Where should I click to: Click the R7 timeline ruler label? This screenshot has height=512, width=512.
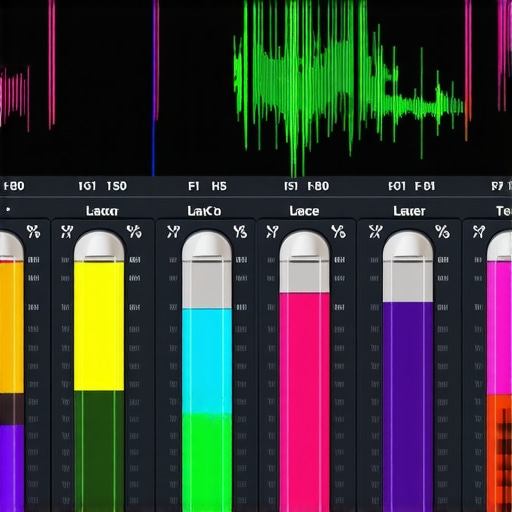[497, 186]
